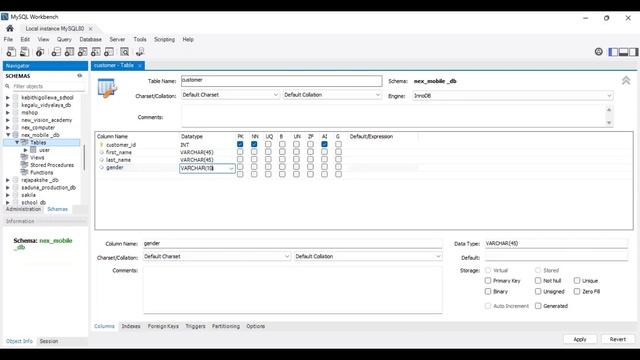Collapse the table header with double-arrow icon
Screen dimensions: 640x360
626,80
